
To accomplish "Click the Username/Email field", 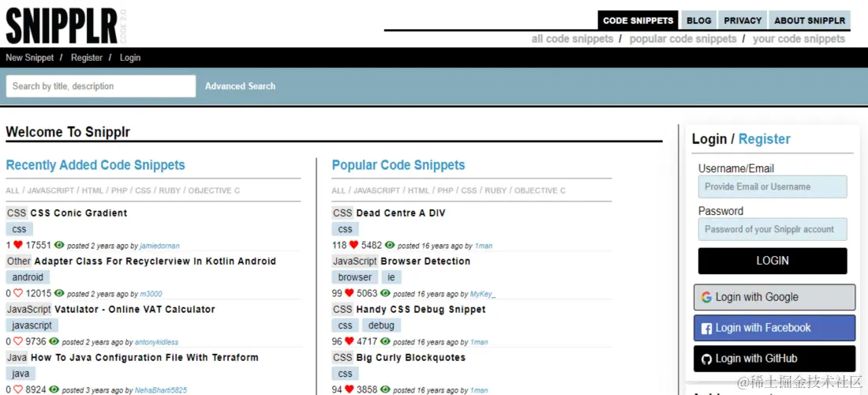I will tap(772, 187).
